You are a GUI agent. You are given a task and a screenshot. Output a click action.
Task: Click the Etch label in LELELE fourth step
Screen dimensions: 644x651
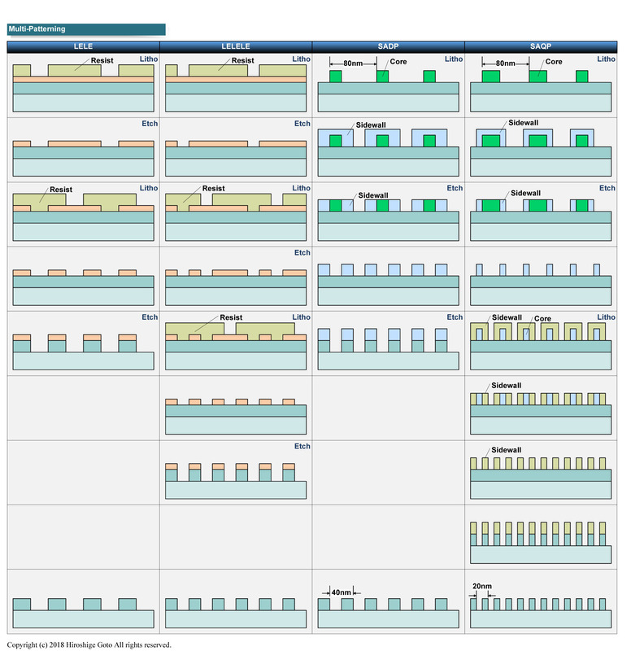pyautogui.click(x=302, y=253)
